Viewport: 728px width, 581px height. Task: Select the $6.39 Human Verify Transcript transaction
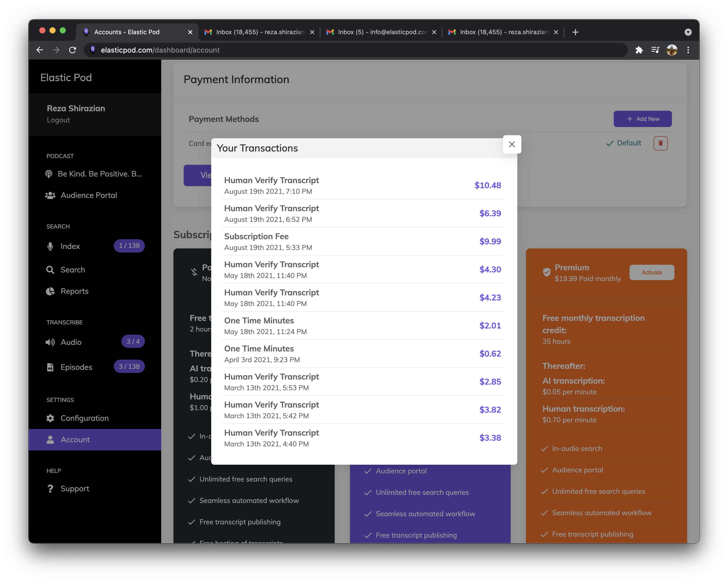click(x=363, y=213)
